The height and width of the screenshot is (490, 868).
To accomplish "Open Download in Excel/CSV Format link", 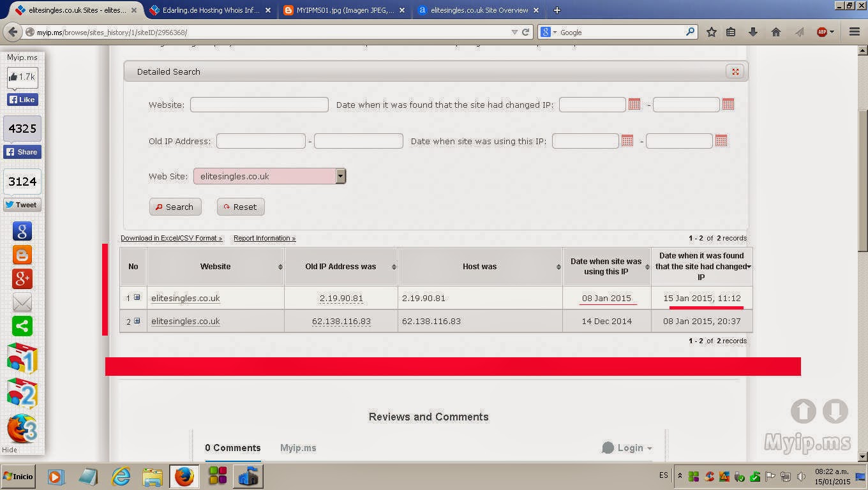I will [172, 238].
